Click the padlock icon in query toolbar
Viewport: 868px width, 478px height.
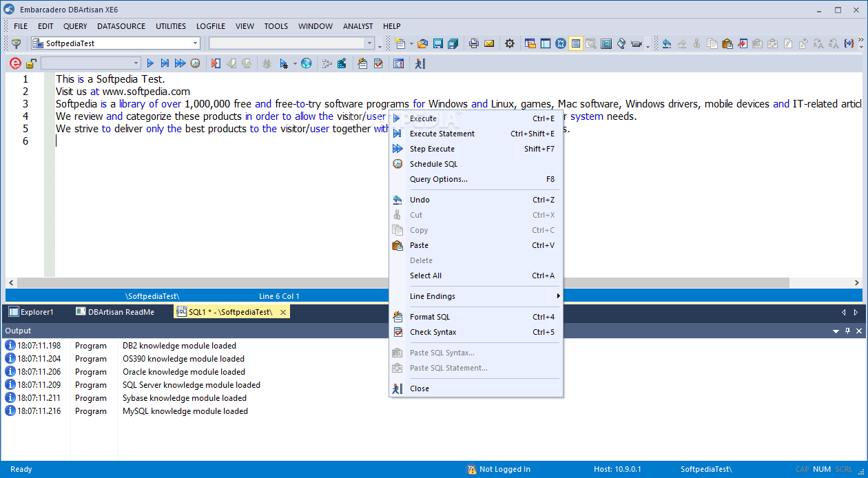[31, 63]
